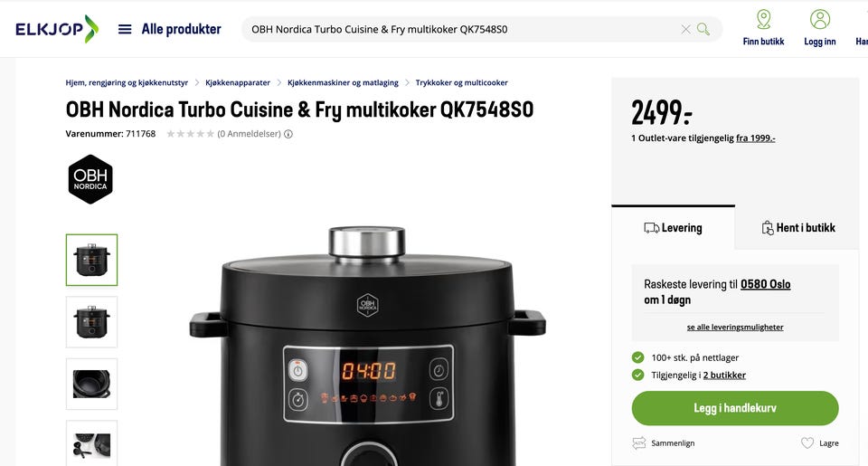
Task: Open the Kjøkkenapparater breadcrumb
Action: [x=238, y=82]
